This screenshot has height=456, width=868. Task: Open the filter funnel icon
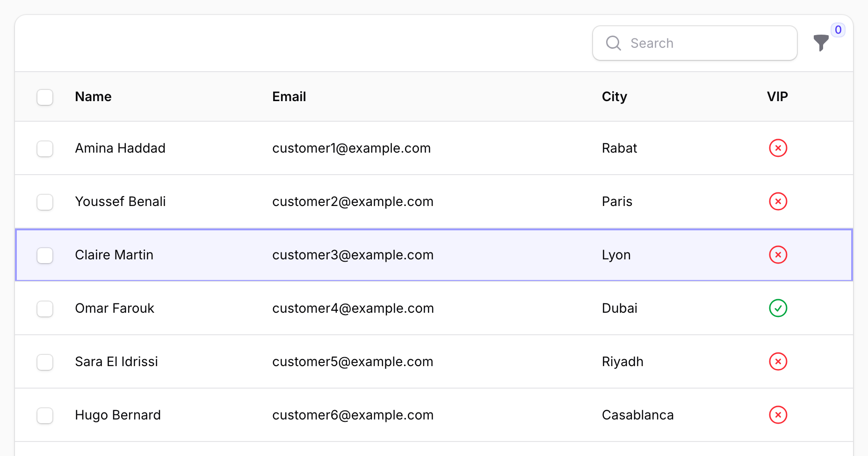821,43
